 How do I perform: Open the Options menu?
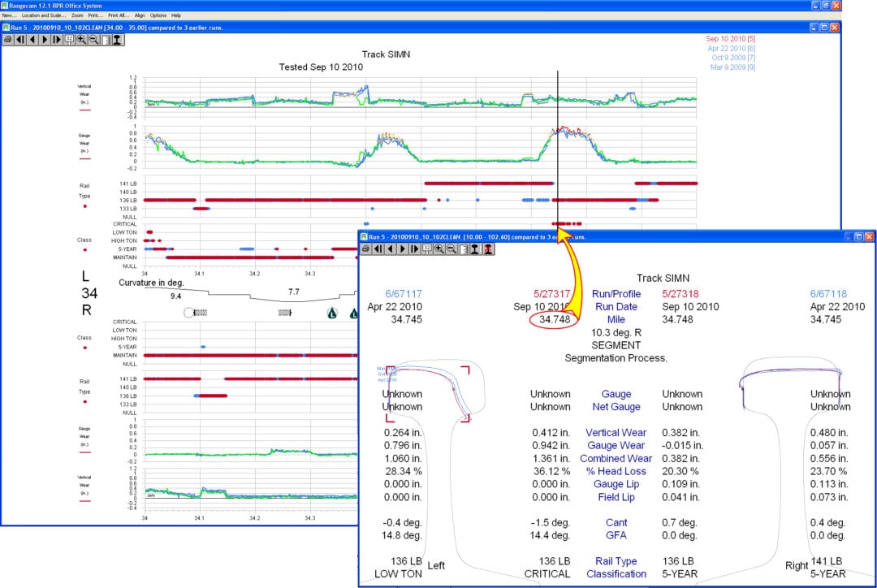tap(158, 15)
